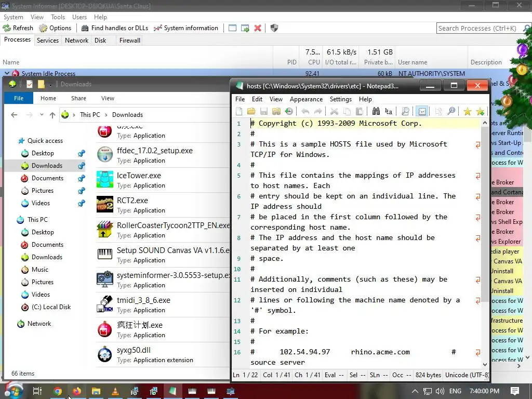Toggle Word Wrap in the Notepad3 toolbar
532x399 pixels.
point(422,111)
